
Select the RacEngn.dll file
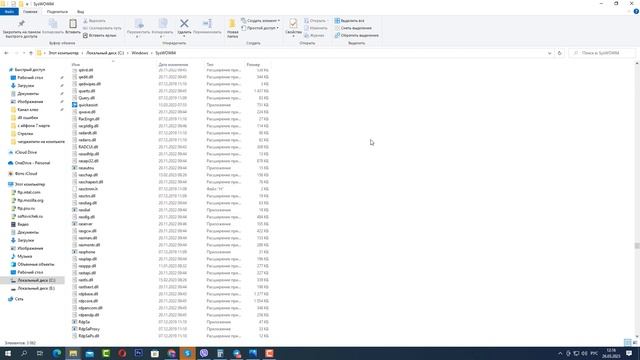[x=89, y=119]
